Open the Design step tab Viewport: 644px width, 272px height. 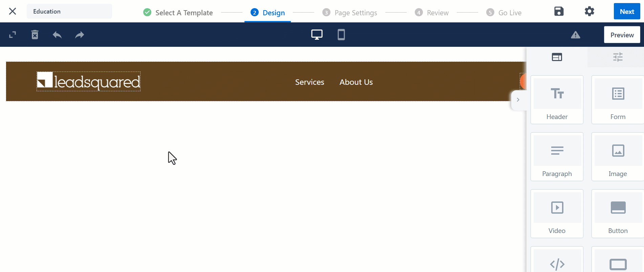[x=267, y=13]
